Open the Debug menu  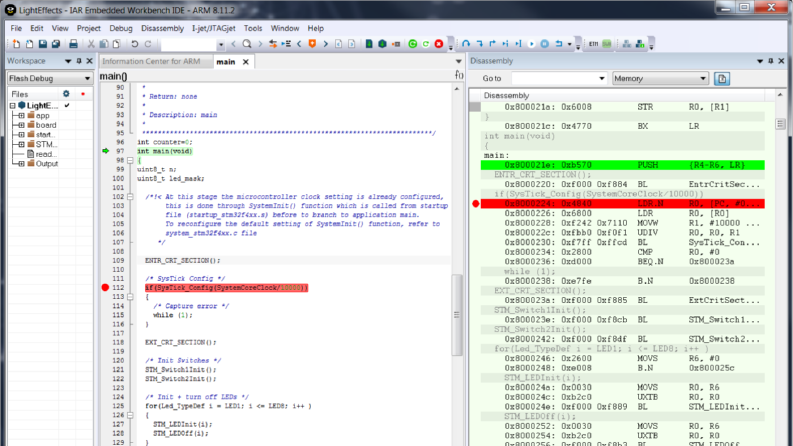click(121, 28)
